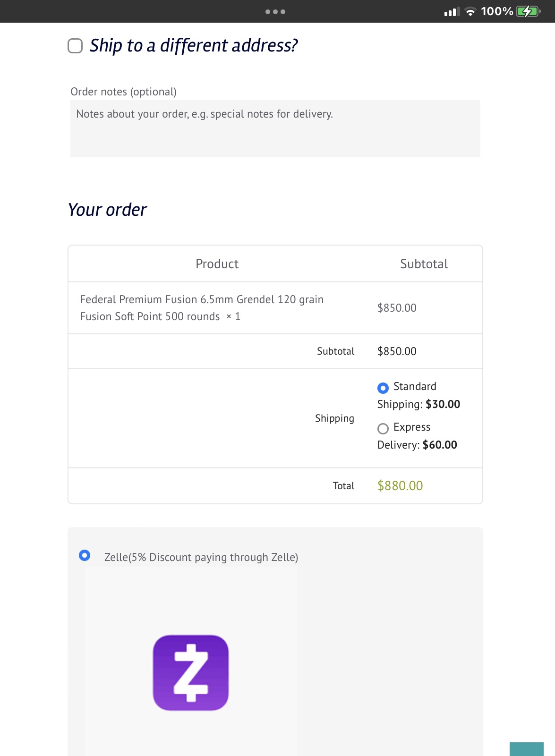The image size is (555, 756).
Task: Click into the Order notes text area
Action: (275, 128)
